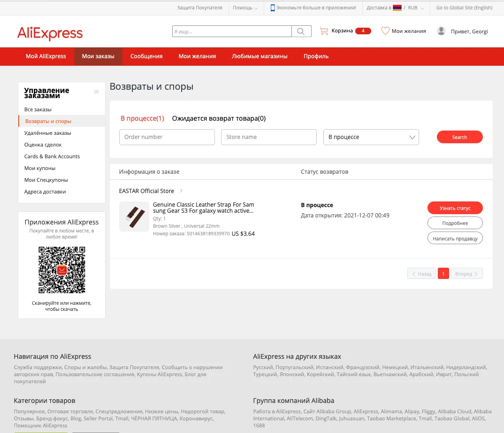Image resolution: width=504 pixels, height=433 pixels.
Task: Switch to Ожидается возврат товара(0) tab
Action: pyautogui.click(x=219, y=118)
